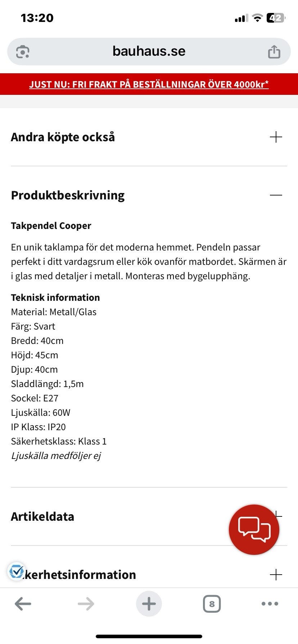The height and width of the screenshot is (644, 298).
Task: Tap the Artikeldata section heading
Action: 42,516
